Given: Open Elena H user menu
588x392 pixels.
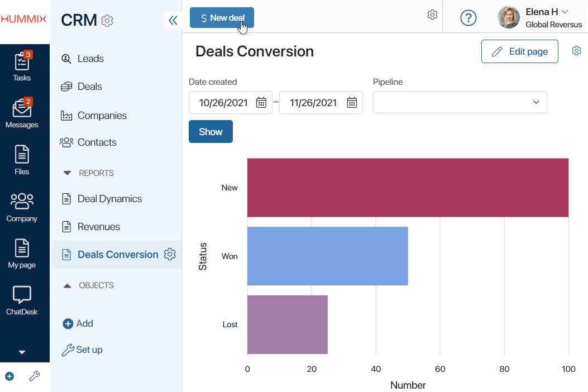Looking at the screenshot, I should [x=540, y=18].
